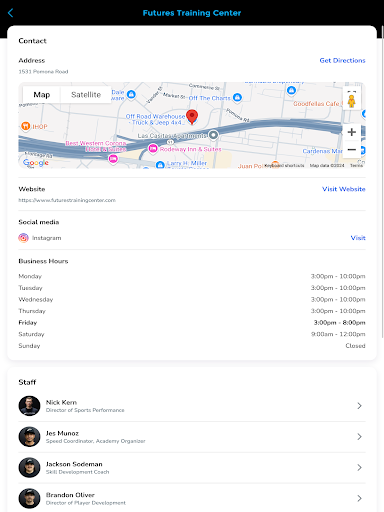The width and height of the screenshot is (384, 512).
Task: Click Skill Development Coach subtitle
Action: pyautogui.click(x=78, y=472)
